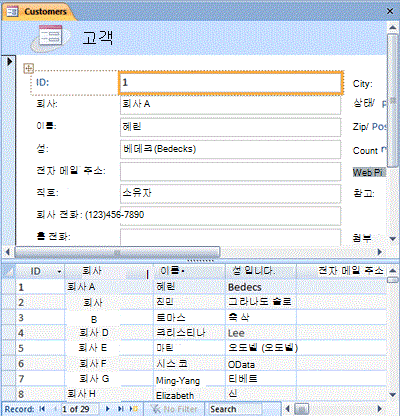Click the 전자 메일 주소 column header in datasheet
This screenshot has height=416, width=400.
(341, 271)
